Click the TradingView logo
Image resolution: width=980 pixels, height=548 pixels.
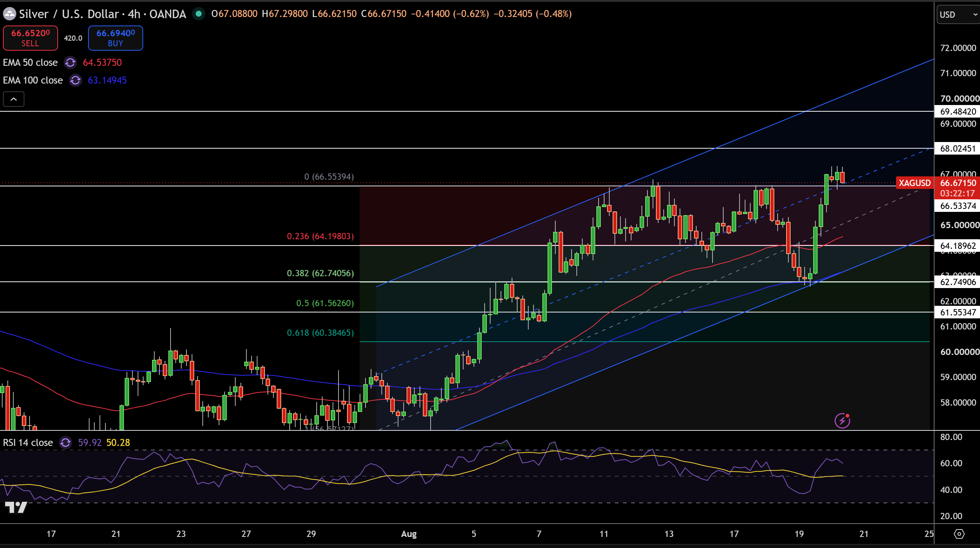[x=16, y=507]
